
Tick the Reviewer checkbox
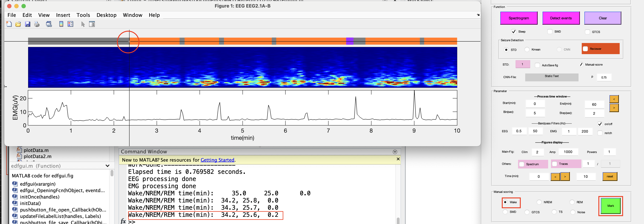(585, 49)
